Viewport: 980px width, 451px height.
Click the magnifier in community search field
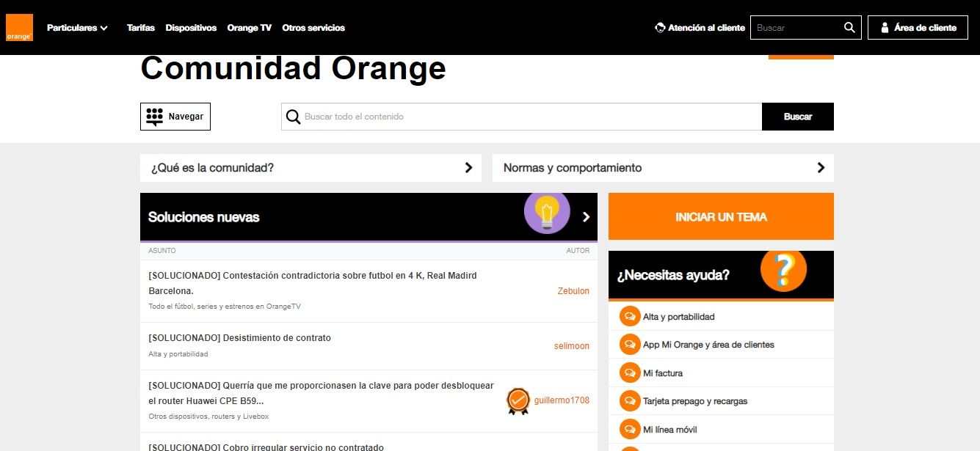point(293,117)
